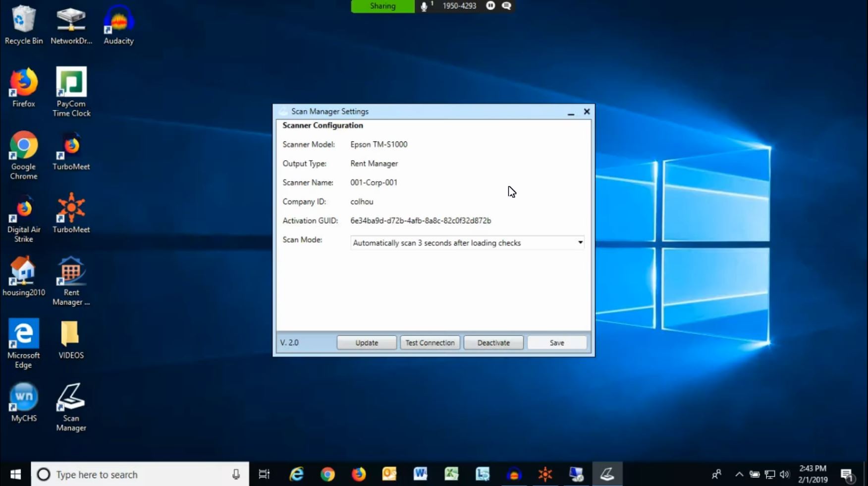The width and height of the screenshot is (868, 486).
Task: Click the Save button
Action: click(x=557, y=343)
